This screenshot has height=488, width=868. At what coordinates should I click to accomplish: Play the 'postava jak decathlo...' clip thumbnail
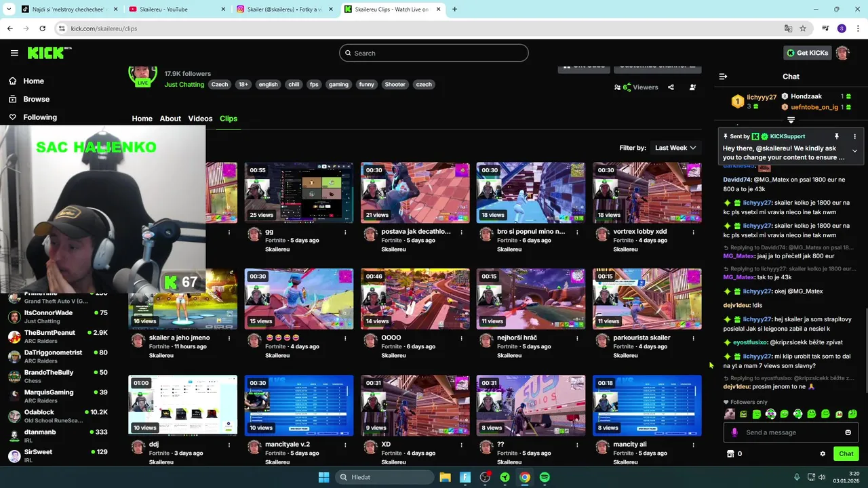click(x=415, y=193)
